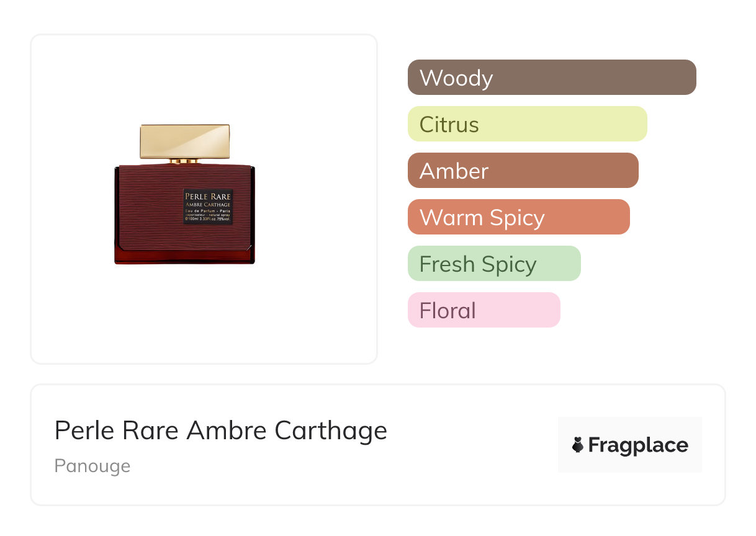This screenshot has width=756, height=536.
Task: Click the Citrus accord bar
Action: pos(527,124)
